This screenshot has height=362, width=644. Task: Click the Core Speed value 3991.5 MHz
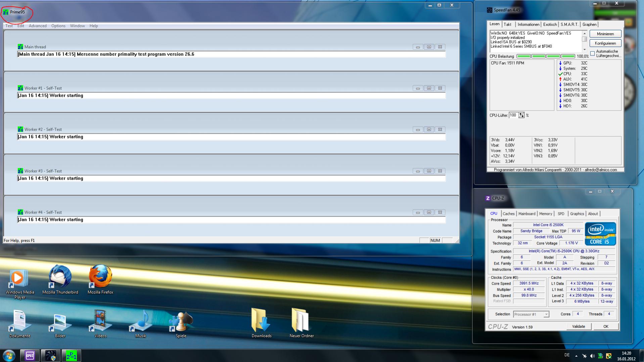pos(529,283)
